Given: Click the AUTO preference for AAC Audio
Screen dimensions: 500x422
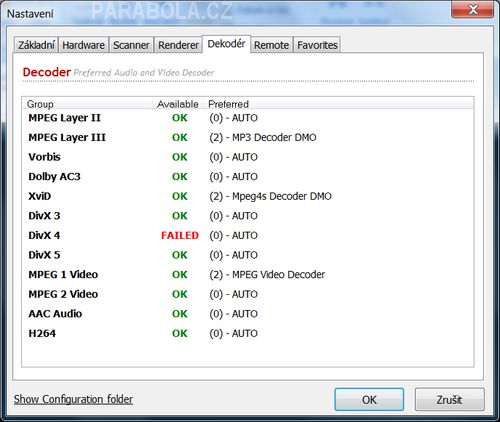Looking at the screenshot, I should 233,314.
